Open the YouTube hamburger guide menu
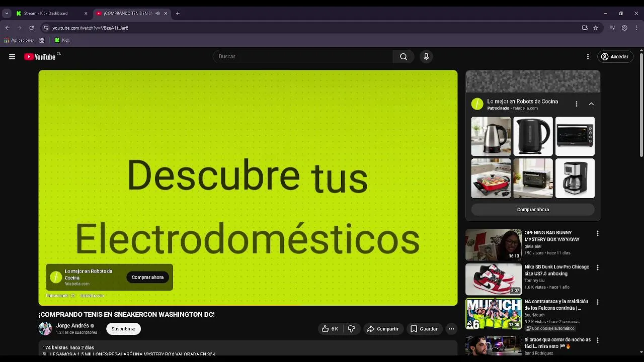 [x=12, y=57]
